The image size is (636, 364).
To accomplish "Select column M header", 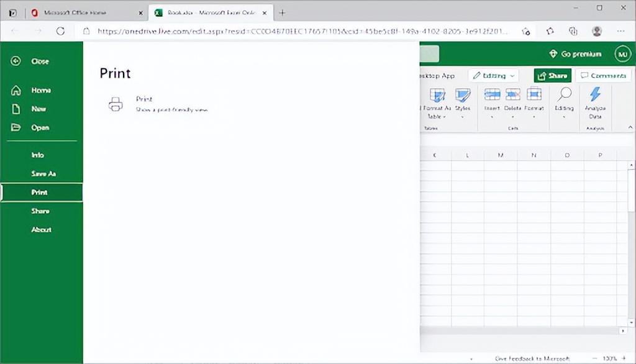I will coord(501,155).
